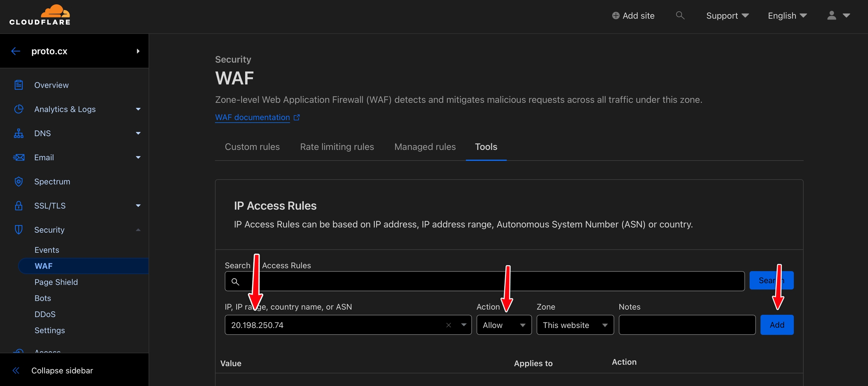Viewport: 868px width, 386px height.
Task: Expand the Analytics & Logs section
Action: pyautogui.click(x=138, y=109)
